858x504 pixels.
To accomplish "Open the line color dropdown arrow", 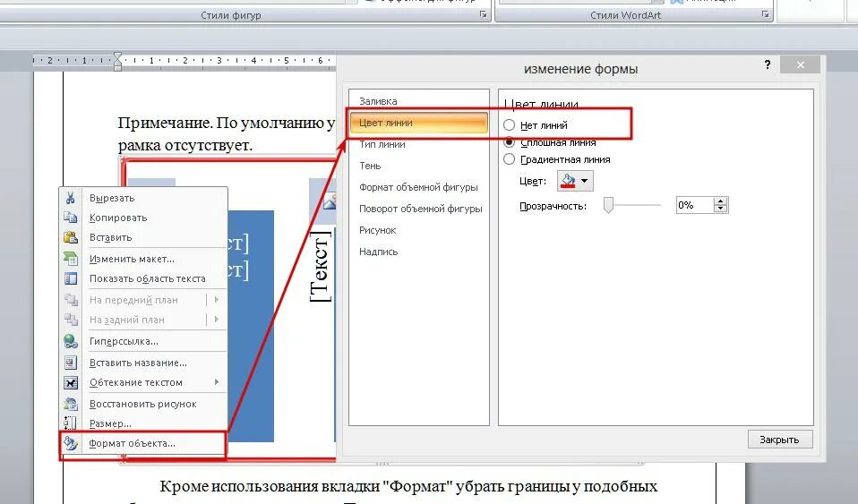I will 585,181.
